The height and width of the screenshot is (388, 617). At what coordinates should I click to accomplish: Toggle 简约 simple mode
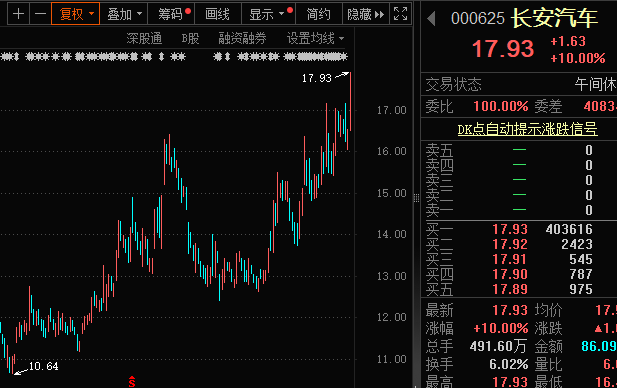318,14
